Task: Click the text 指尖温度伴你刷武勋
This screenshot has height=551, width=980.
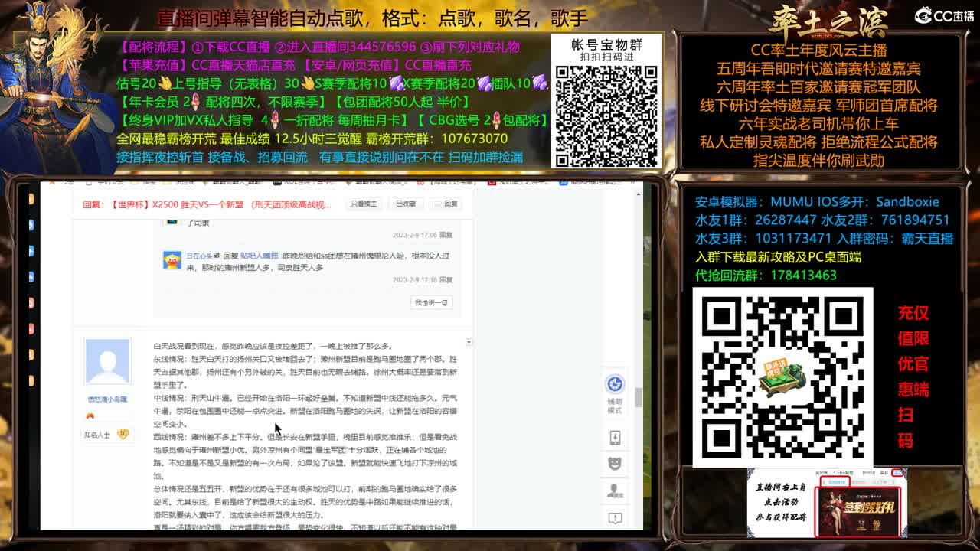Action: [x=818, y=160]
